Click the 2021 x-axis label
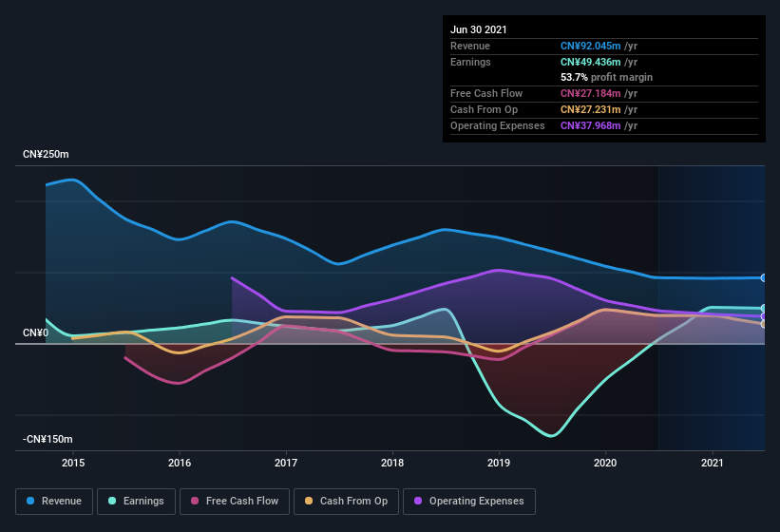780x532 pixels. coord(713,463)
